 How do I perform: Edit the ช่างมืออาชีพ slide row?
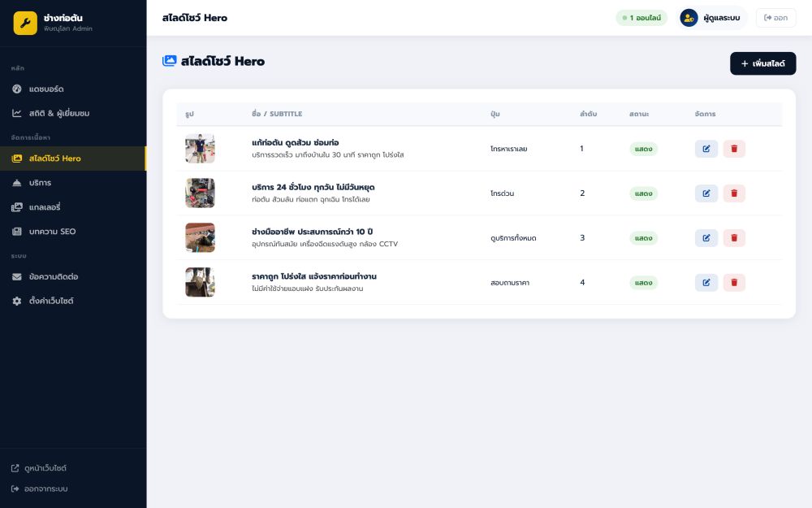click(706, 238)
